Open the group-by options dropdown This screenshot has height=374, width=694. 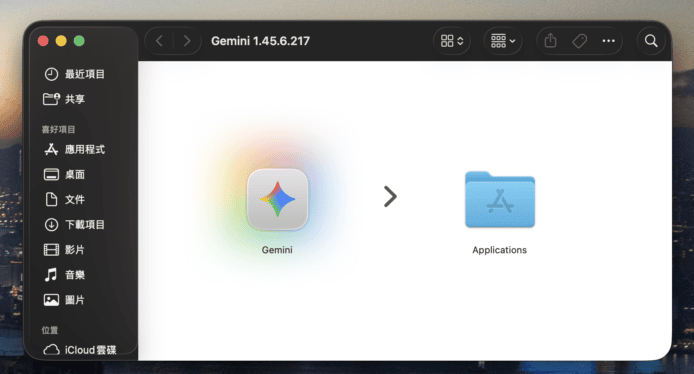503,41
